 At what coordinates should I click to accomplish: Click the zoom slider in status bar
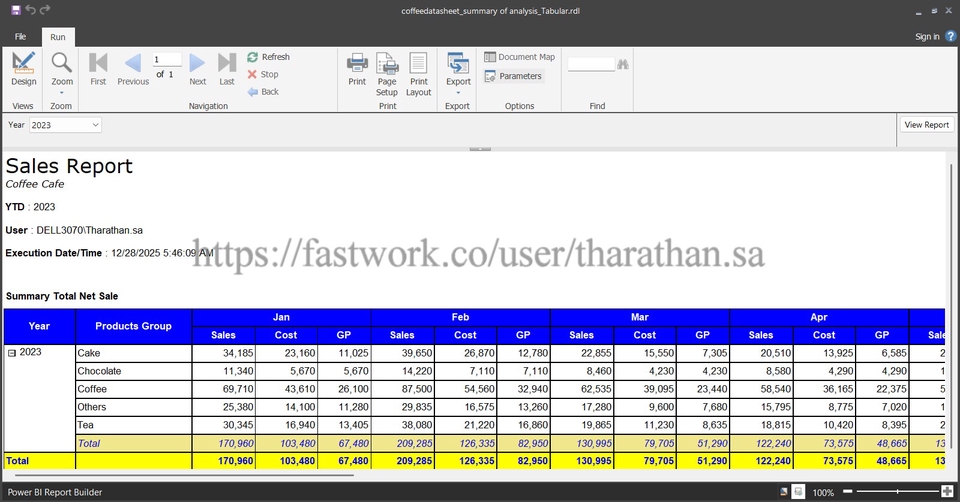click(x=897, y=493)
